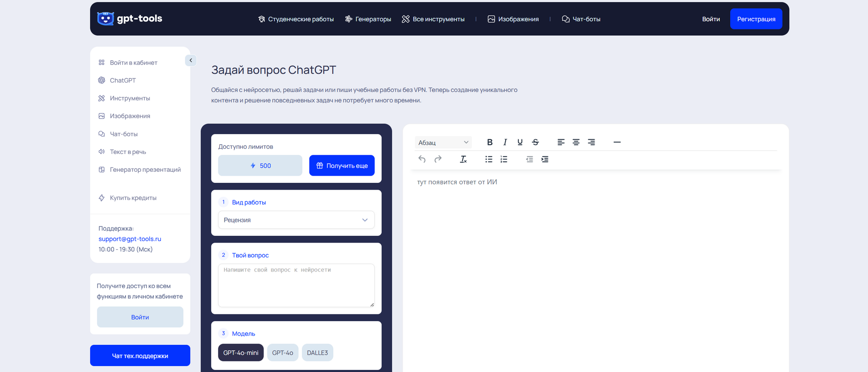Select the GPT-4o-mini model
Viewport: 868px width, 372px height.
[241, 352]
